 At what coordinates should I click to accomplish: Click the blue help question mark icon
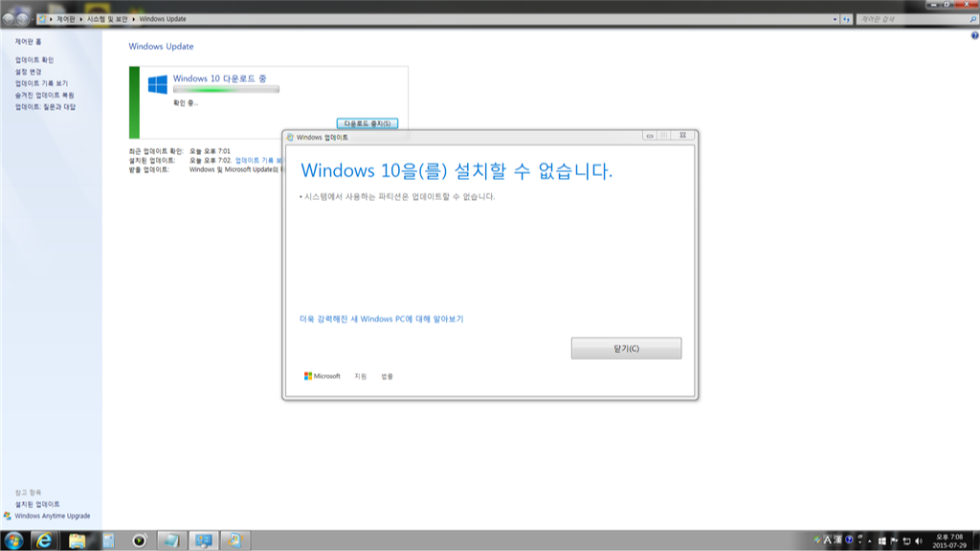point(974,35)
